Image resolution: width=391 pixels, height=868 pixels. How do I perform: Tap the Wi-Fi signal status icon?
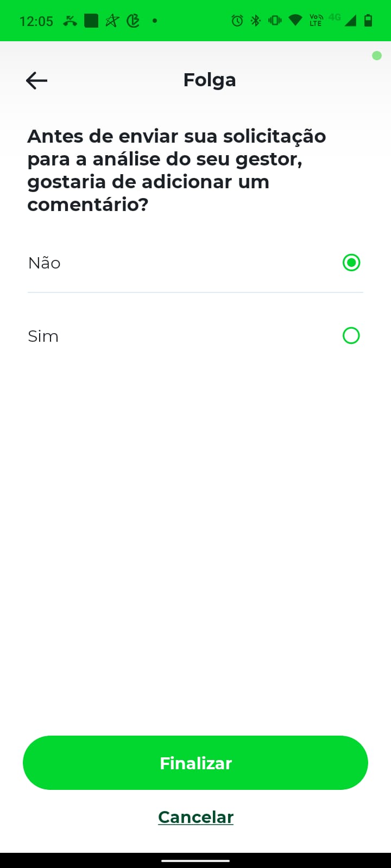point(295,21)
